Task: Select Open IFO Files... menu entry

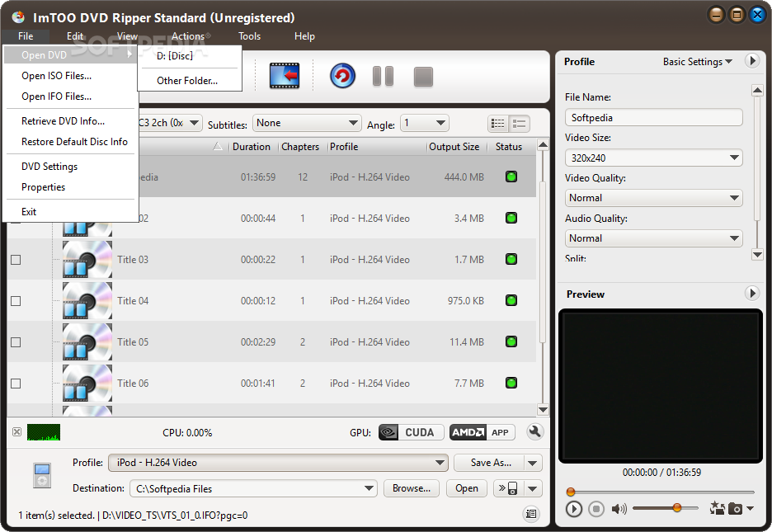Action: 70,97
